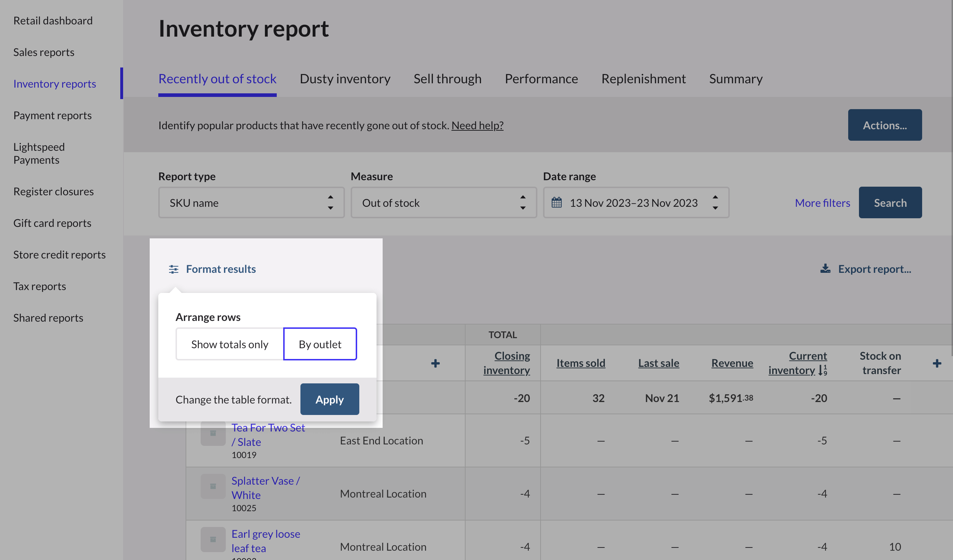
Task: Open Earl grey loose leaf tea product
Action: pyautogui.click(x=266, y=541)
